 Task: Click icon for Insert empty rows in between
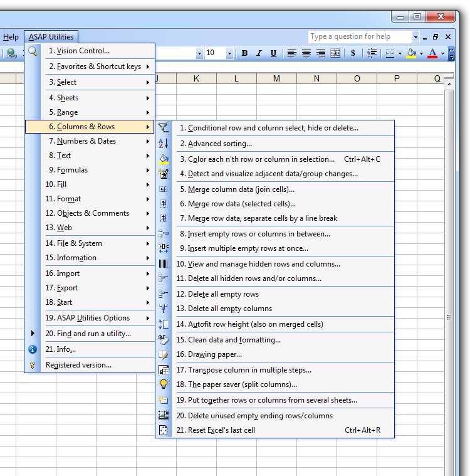(163, 234)
